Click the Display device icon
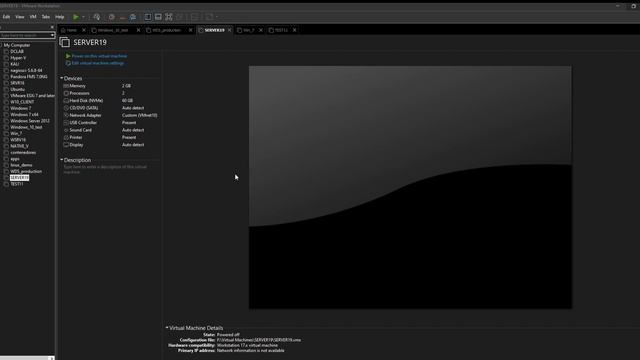Image resolution: width=640 pixels, height=360 pixels. pyautogui.click(x=66, y=145)
